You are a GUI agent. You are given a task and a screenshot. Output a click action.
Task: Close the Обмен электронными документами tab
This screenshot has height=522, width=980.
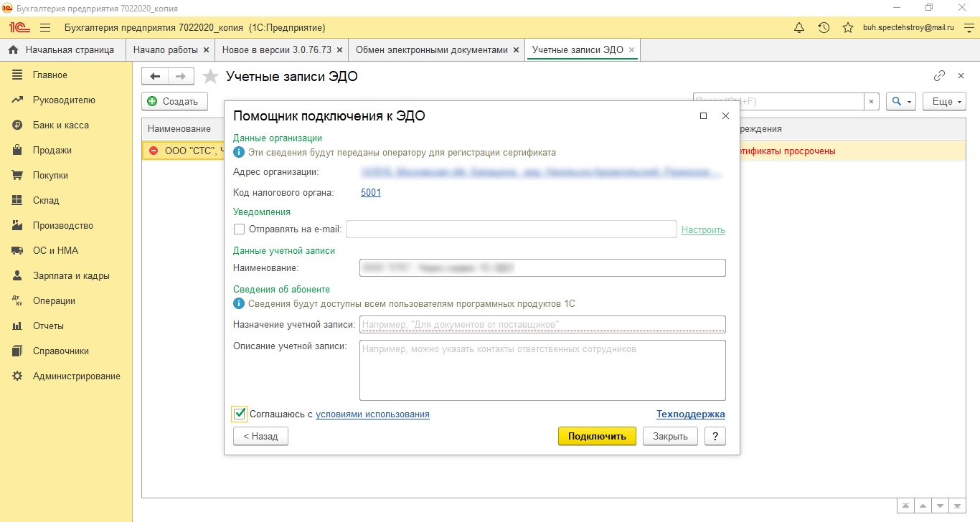tap(517, 50)
